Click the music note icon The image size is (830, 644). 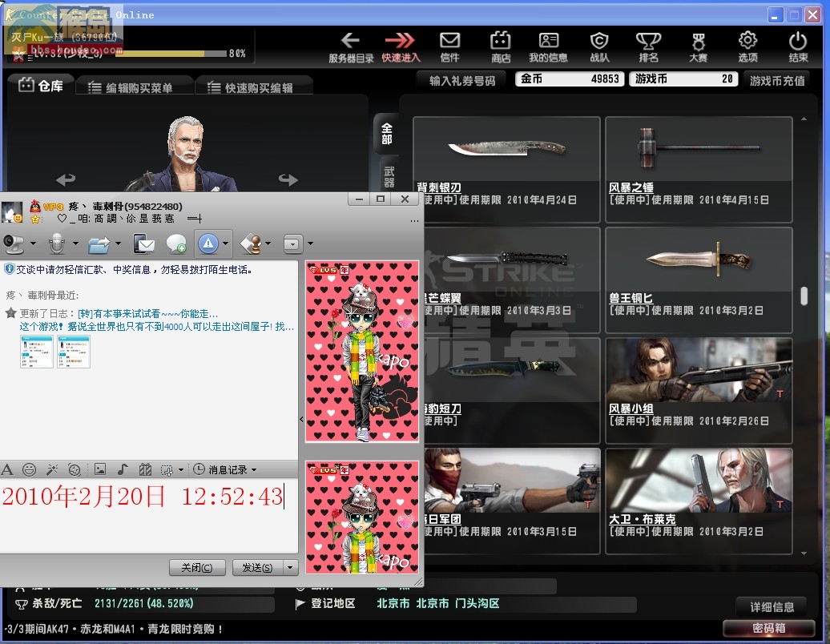point(123,469)
